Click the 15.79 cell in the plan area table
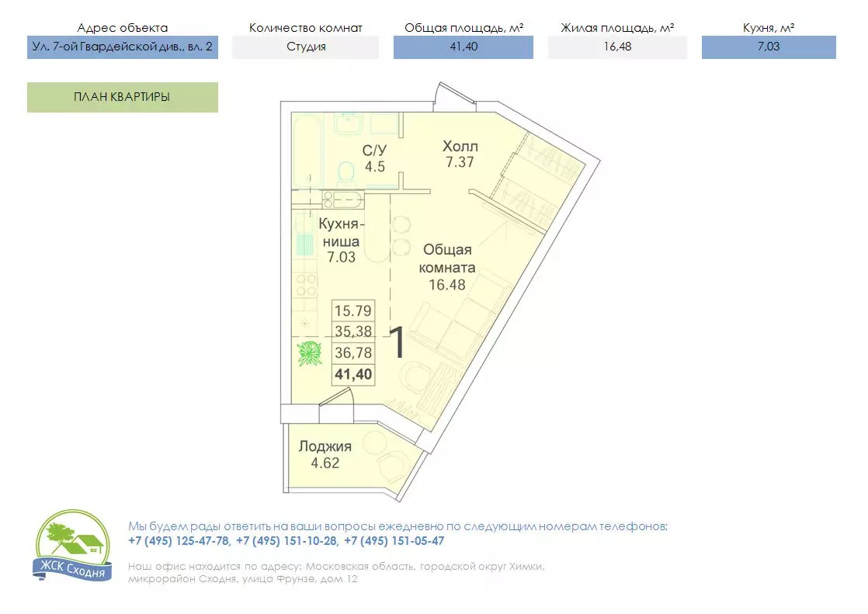Image resolution: width=868 pixels, height=614 pixels. tap(353, 310)
